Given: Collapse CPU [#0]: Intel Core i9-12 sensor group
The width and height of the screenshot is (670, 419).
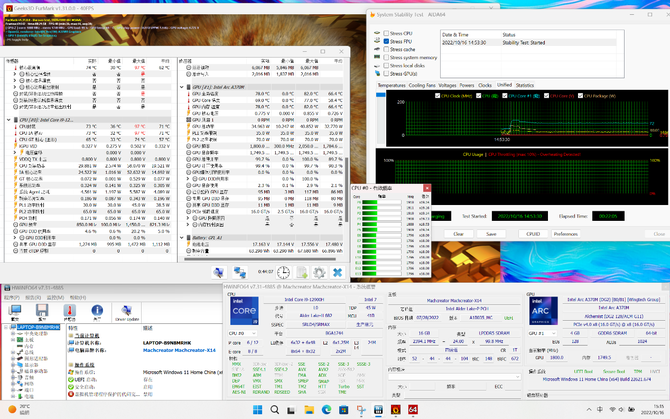Looking at the screenshot, I should click(9, 120).
